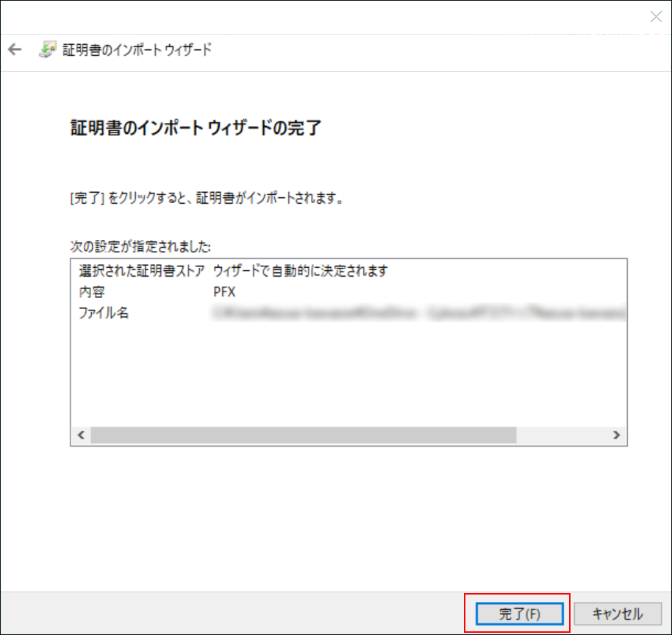Click the blurred file path value
This screenshot has height=635, width=672.
pyautogui.click(x=419, y=313)
